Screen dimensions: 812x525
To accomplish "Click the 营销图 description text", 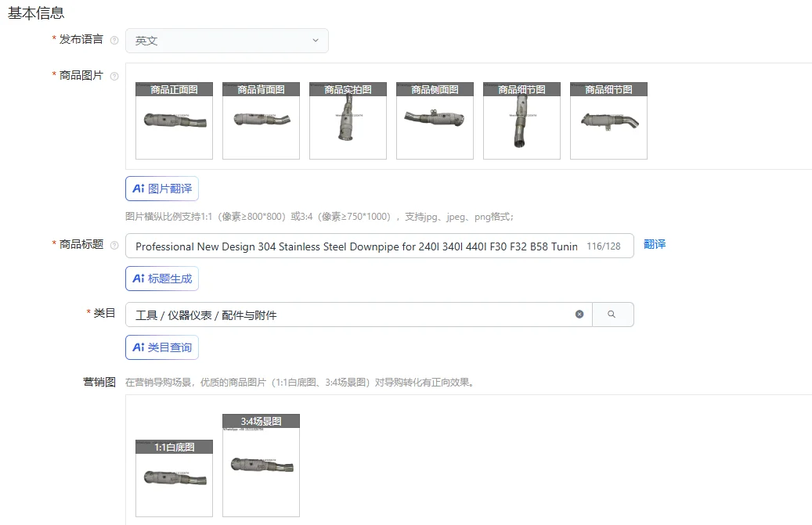I will pyautogui.click(x=299, y=383).
